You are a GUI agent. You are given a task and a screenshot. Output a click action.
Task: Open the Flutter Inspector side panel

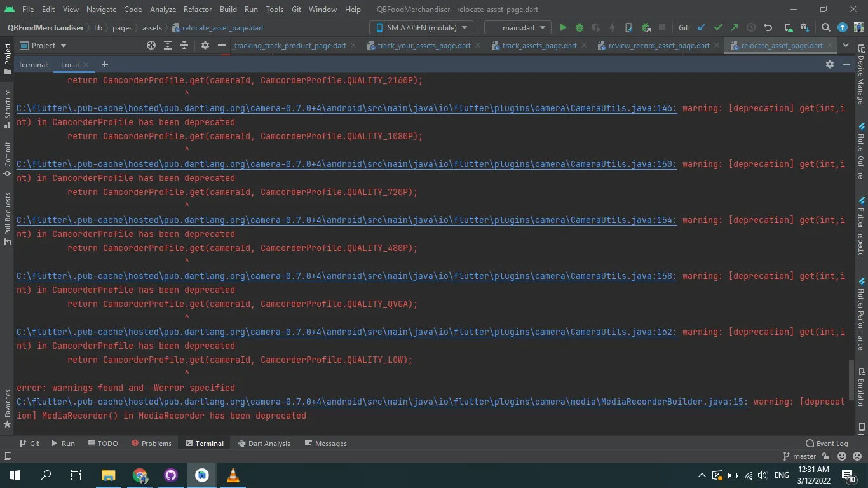click(x=861, y=228)
